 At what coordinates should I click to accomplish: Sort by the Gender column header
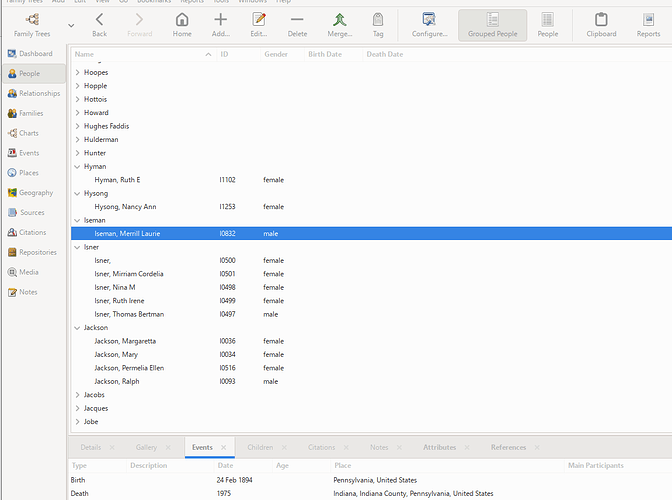coord(282,54)
